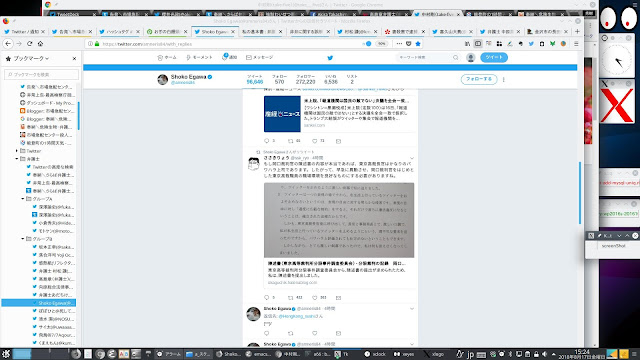
Task: Open the 'emacs...' taskbar window
Action: 258,354
